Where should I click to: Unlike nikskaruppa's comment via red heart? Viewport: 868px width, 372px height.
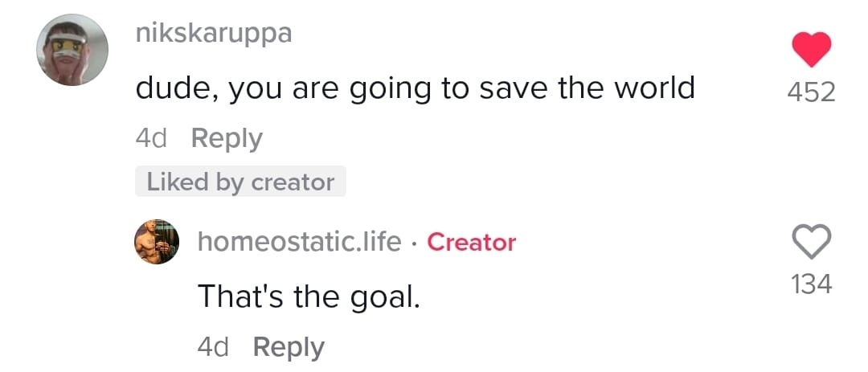tap(810, 50)
